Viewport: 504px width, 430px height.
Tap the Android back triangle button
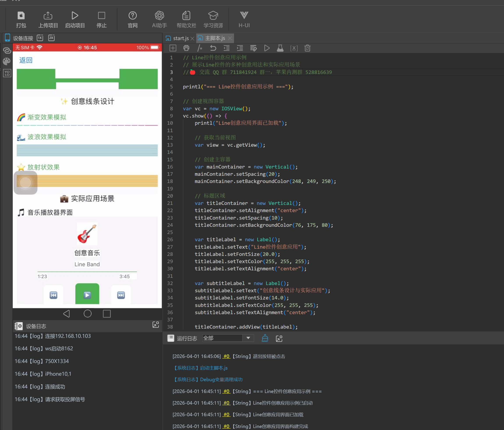[67, 314]
